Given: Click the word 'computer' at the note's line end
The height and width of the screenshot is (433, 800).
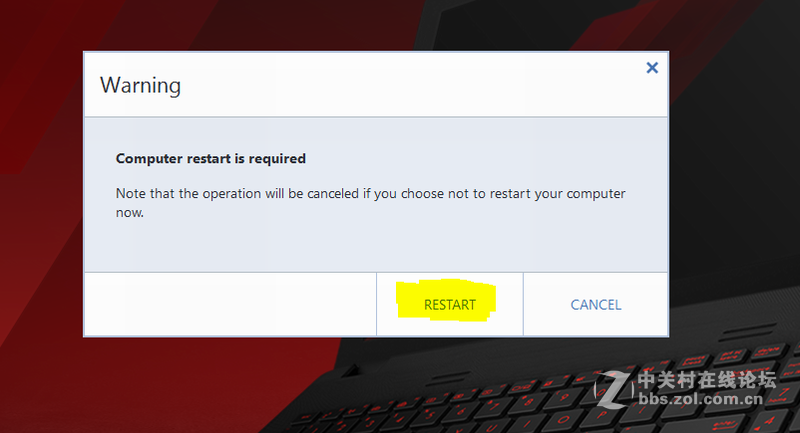Looking at the screenshot, I should click(x=596, y=194).
